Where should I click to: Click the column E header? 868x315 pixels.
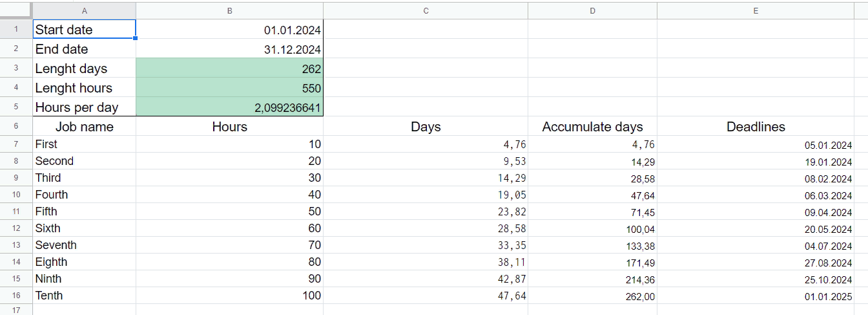point(756,10)
